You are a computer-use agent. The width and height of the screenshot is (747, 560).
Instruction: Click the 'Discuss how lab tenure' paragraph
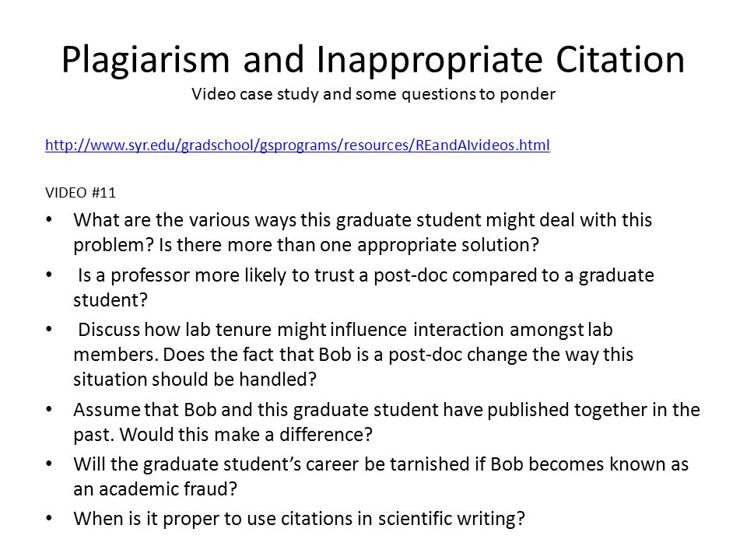pyautogui.click(x=353, y=355)
